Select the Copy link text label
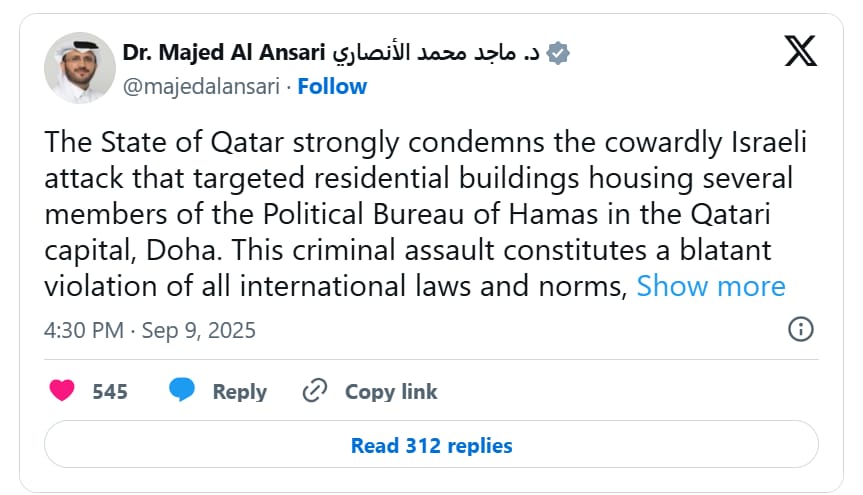This screenshot has height=495, width=863. coord(391,392)
